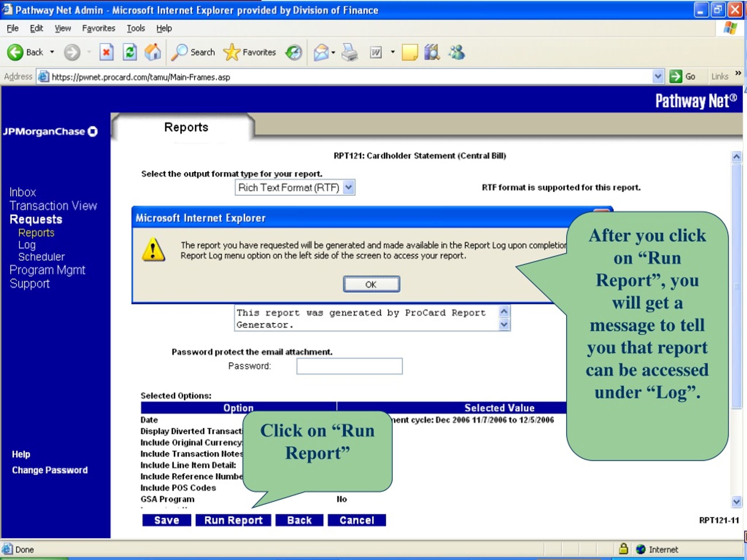Click the green Go arrow button
The width and height of the screenshot is (747, 560).
pos(676,77)
